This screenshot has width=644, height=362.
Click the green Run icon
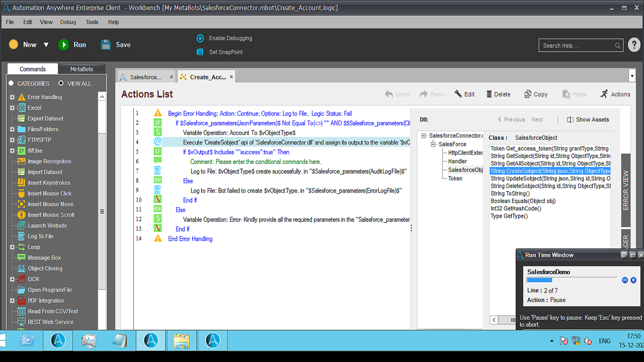click(x=63, y=45)
